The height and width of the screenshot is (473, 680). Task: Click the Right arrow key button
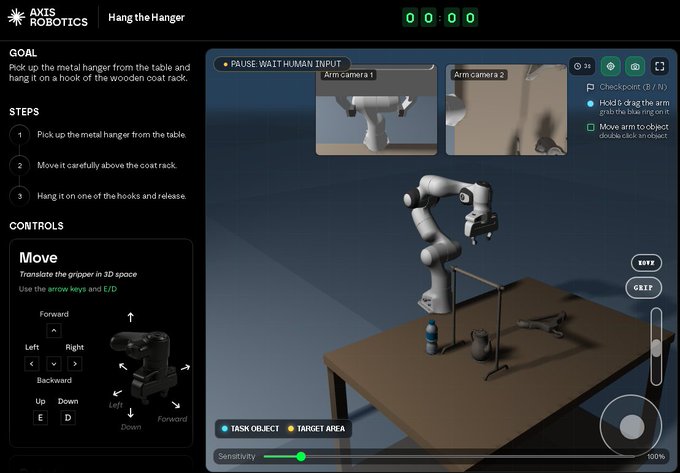(75, 363)
